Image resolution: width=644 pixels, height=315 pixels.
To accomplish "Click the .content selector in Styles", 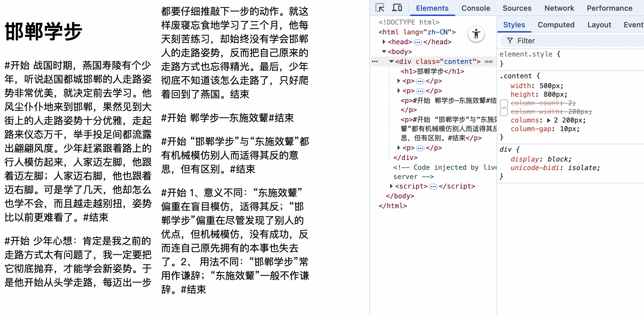I will pos(516,76).
